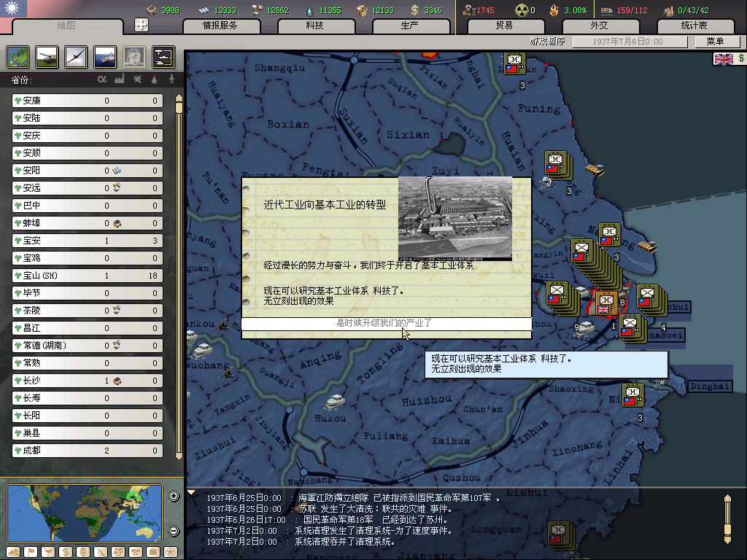Open the naval units list (ship icon)

(104, 57)
